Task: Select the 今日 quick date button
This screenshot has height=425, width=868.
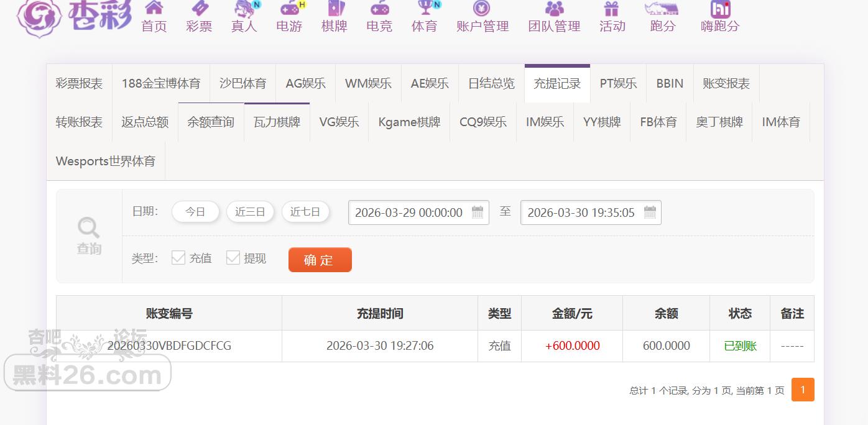Action: [x=195, y=211]
